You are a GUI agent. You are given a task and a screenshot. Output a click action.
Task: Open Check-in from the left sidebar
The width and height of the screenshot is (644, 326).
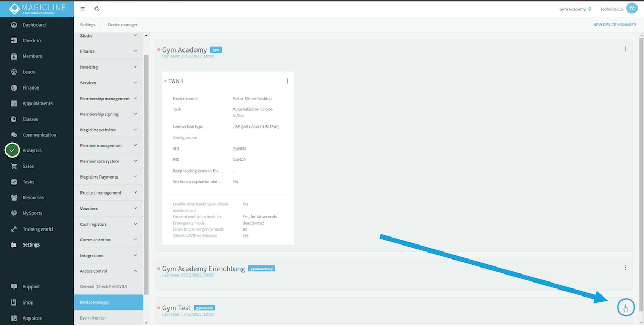[31, 41]
